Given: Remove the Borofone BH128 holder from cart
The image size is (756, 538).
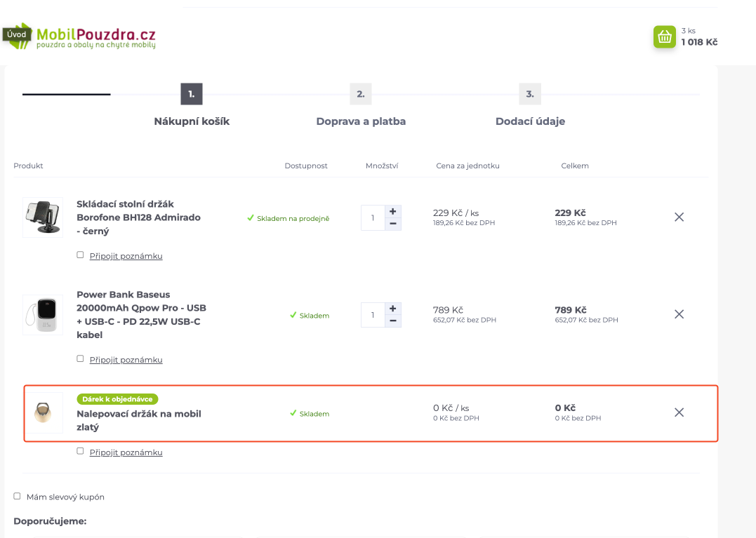Looking at the screenshot, I should [x=679, y=217].
